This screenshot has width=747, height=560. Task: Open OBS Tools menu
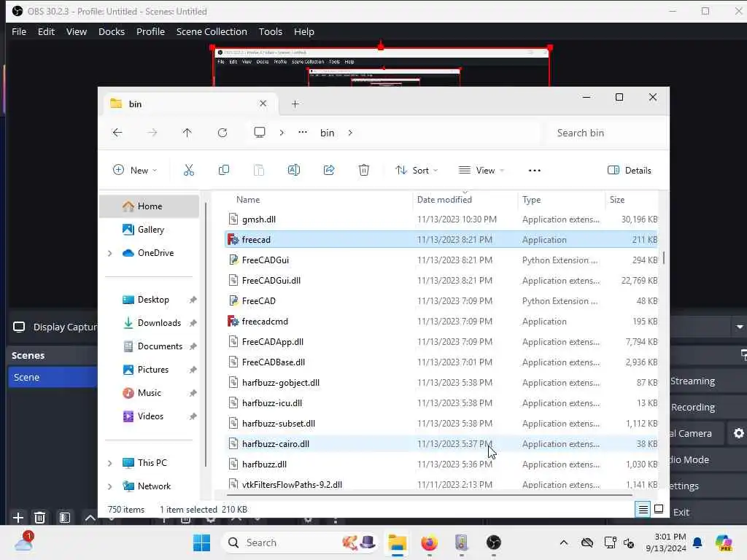270,31
